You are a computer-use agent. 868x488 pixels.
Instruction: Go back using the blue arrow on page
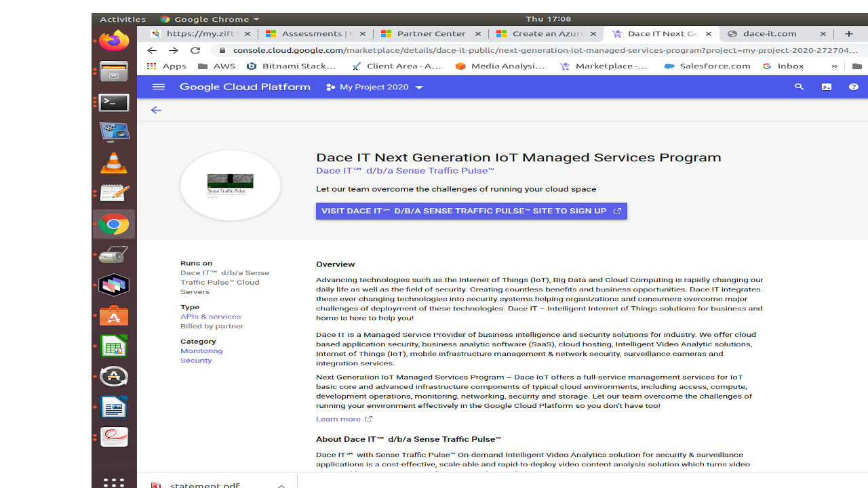click(x=156, y=110)
